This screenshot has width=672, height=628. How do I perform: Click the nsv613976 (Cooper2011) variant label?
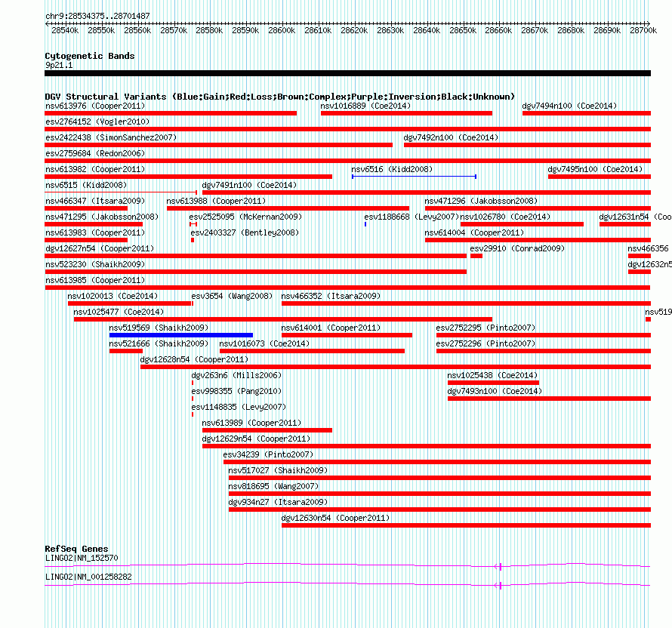tap(95, 106)
